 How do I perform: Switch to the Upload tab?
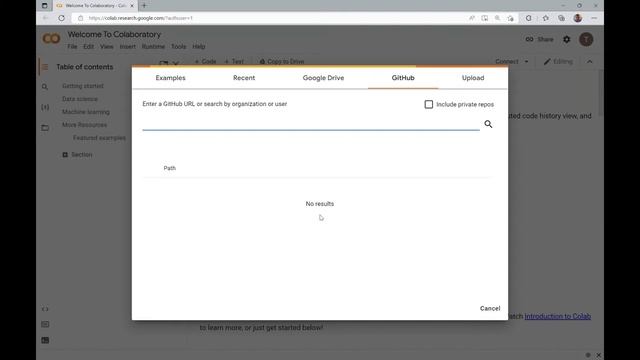click(473, 78)
